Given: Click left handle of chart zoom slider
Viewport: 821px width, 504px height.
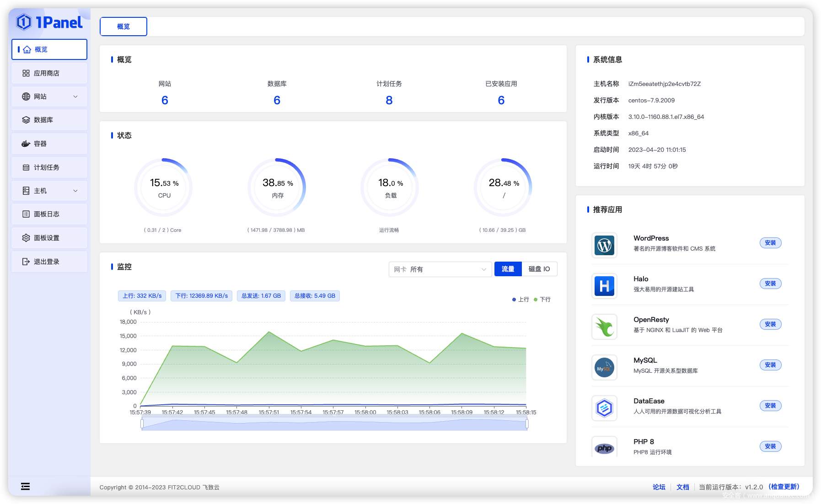Looking at the screenshot, I should (142, 424).
